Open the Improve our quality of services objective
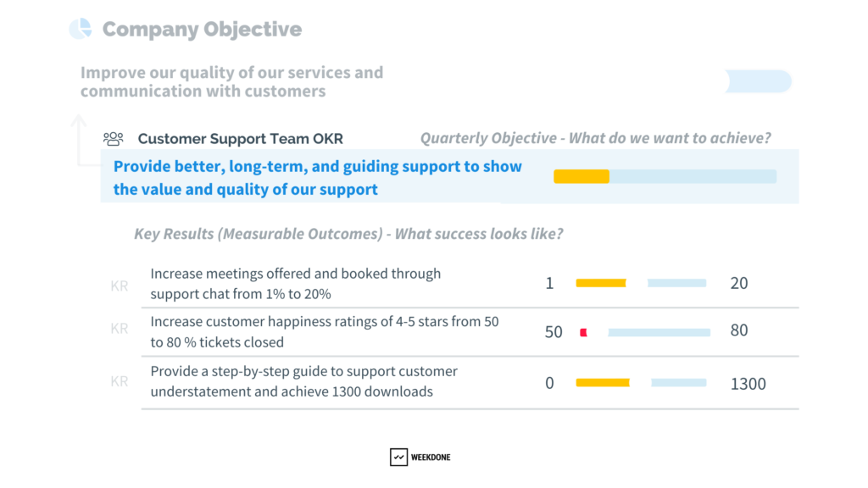Screen dimensions: 868x488 (231, 81)
